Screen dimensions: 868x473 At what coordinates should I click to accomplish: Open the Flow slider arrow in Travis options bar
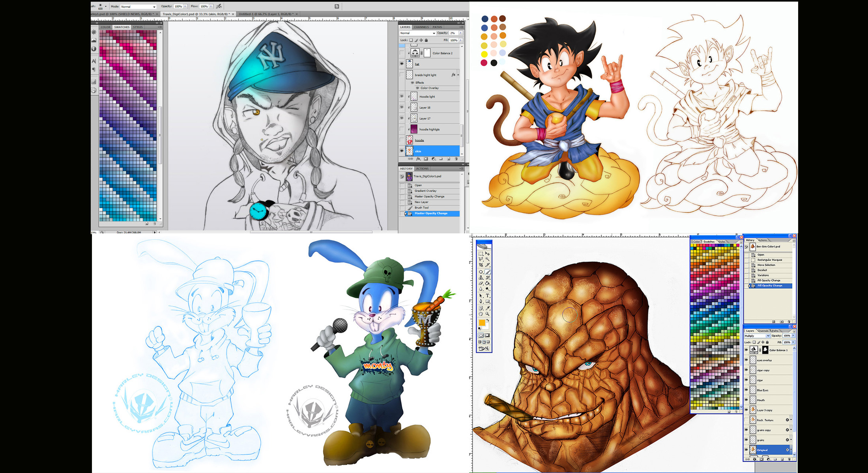pos(211,6)
